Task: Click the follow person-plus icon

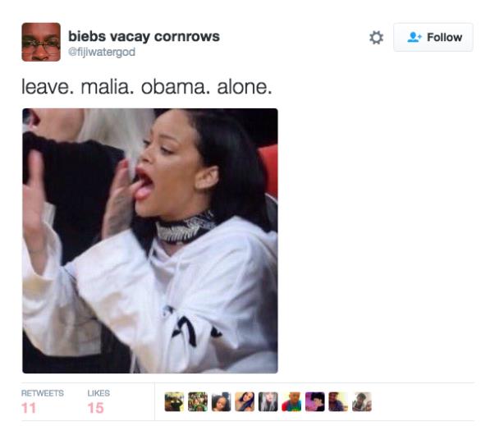Action: pos(415,37)
